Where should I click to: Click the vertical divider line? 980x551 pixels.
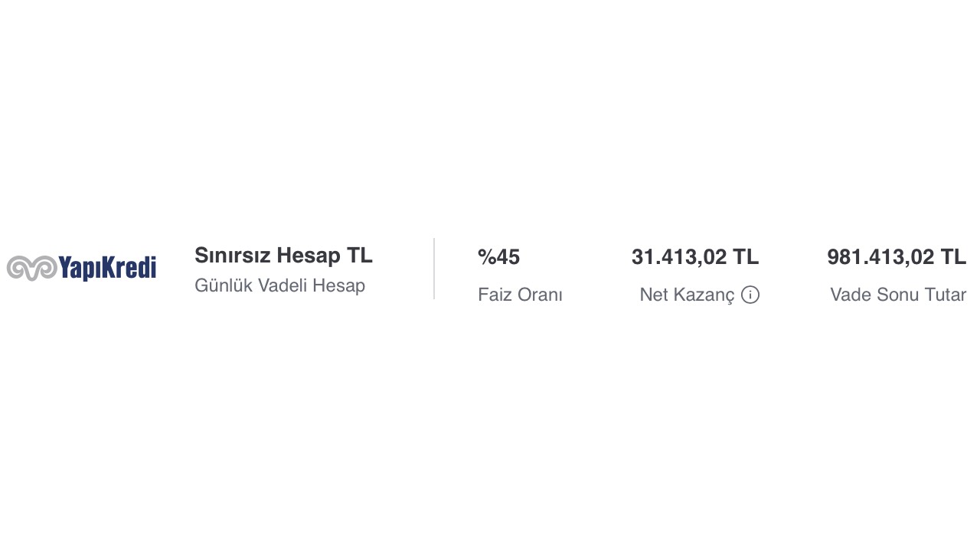click(434, 269)
